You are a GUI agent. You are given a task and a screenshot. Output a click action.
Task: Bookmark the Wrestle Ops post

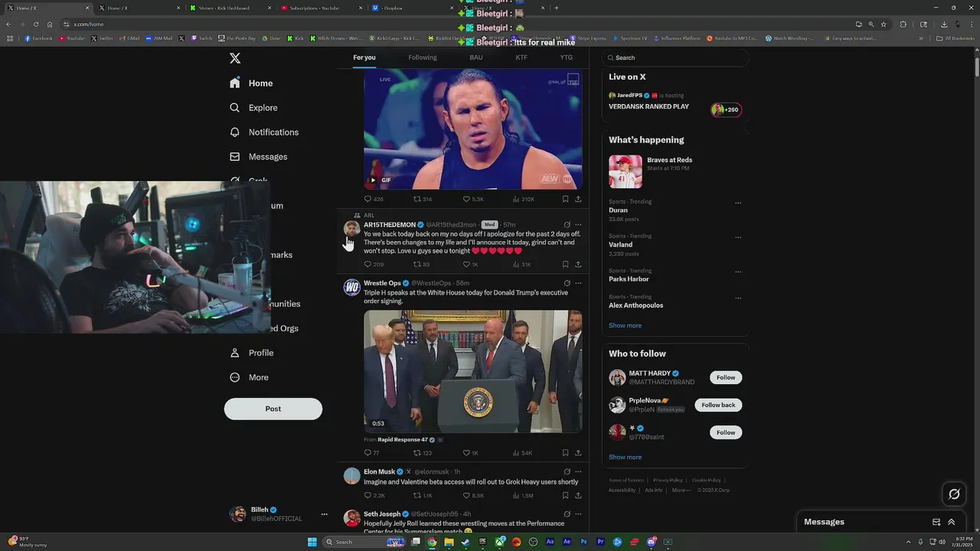(566, 453)
